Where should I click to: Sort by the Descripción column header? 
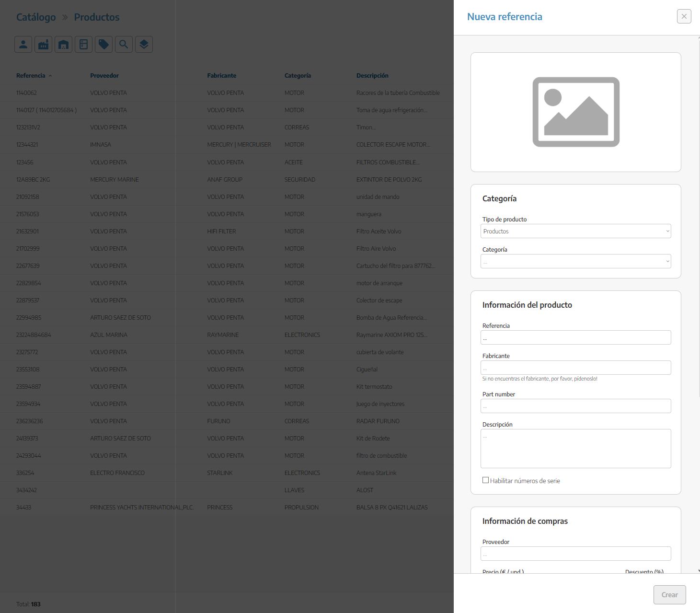(372, 76)
